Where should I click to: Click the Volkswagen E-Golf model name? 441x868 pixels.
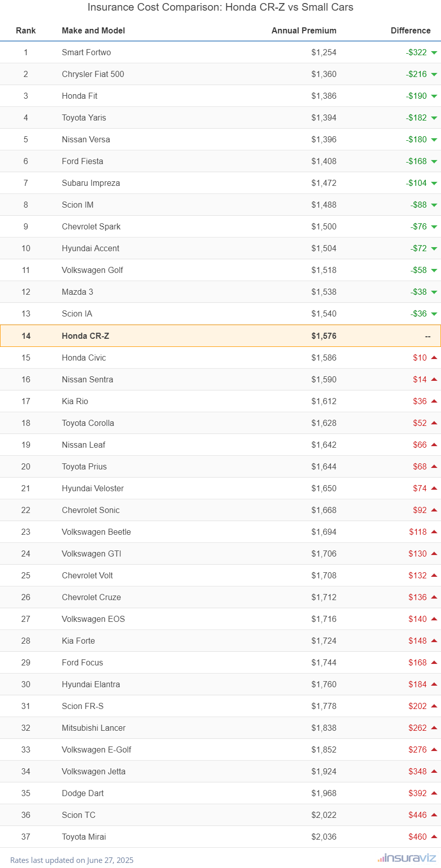(x=96, y=749)
